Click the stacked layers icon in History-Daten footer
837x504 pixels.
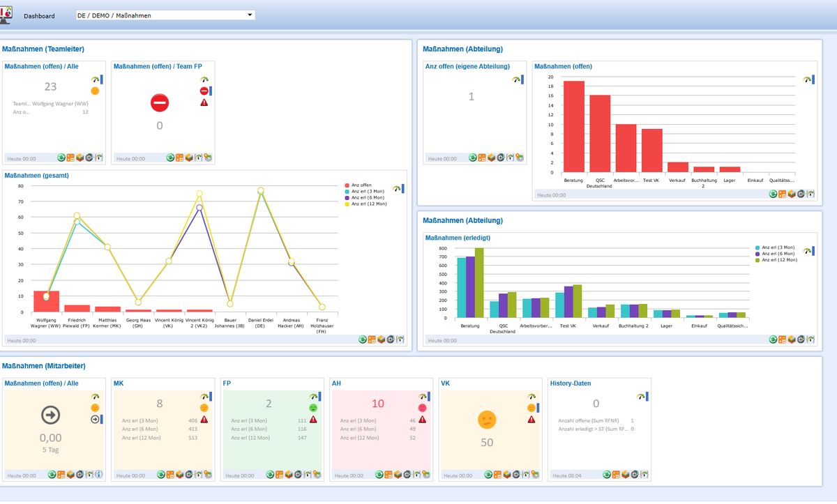click(x=626, y=475)
